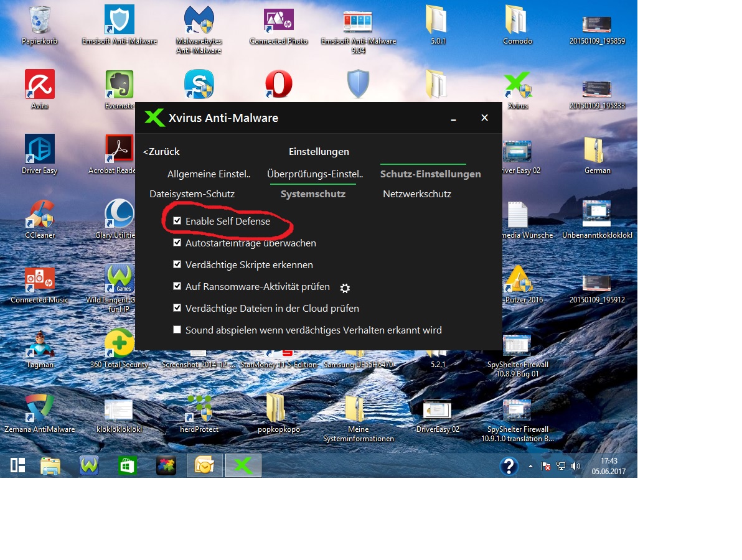The image size is (742, 560).
Task: Open the Putzer 2016 desktop icon
Action: pyautogui.click(x=519, y=279)
